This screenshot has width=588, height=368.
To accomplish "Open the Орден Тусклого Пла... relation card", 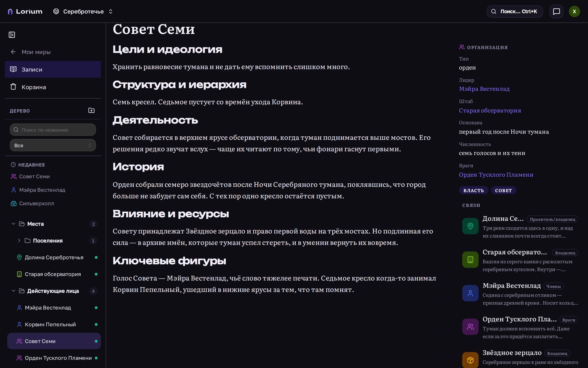I will coord(520,327).
